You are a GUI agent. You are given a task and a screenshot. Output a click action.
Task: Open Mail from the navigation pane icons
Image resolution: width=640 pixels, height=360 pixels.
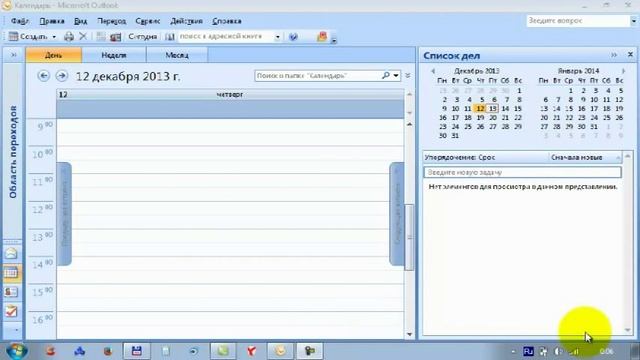(x=11, y=253)
